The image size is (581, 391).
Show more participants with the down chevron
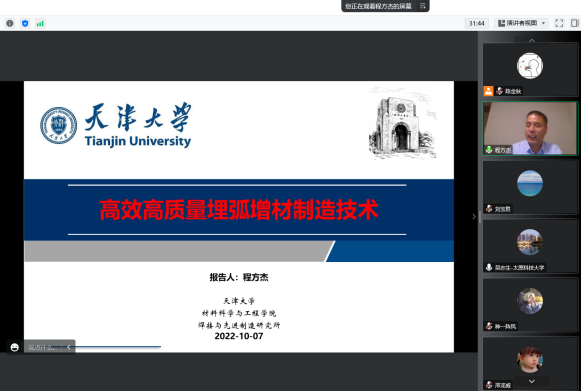[x=531, y=381]
